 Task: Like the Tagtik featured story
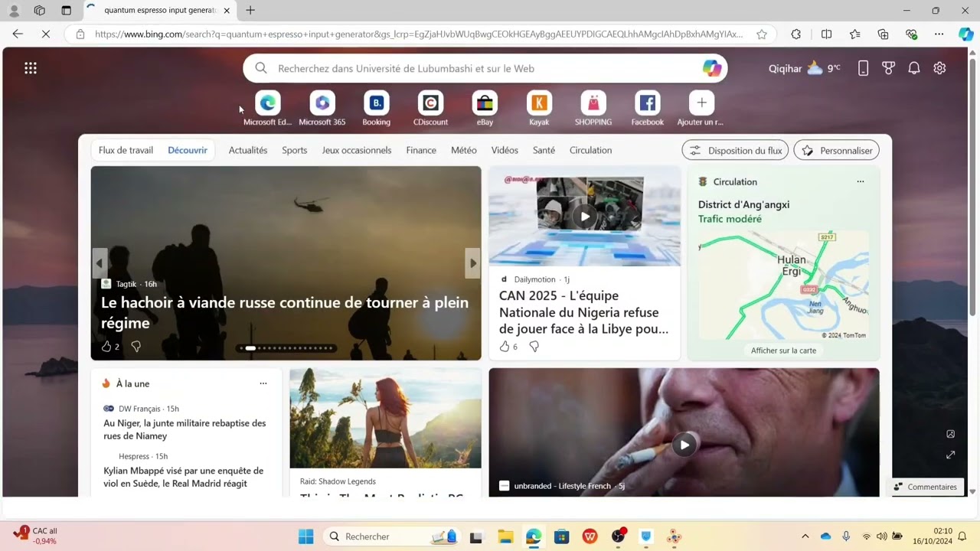(106, 347)
